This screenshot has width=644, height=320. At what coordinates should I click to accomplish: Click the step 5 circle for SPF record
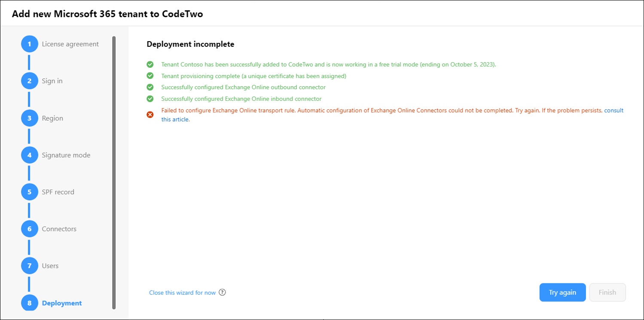(30, 192)
